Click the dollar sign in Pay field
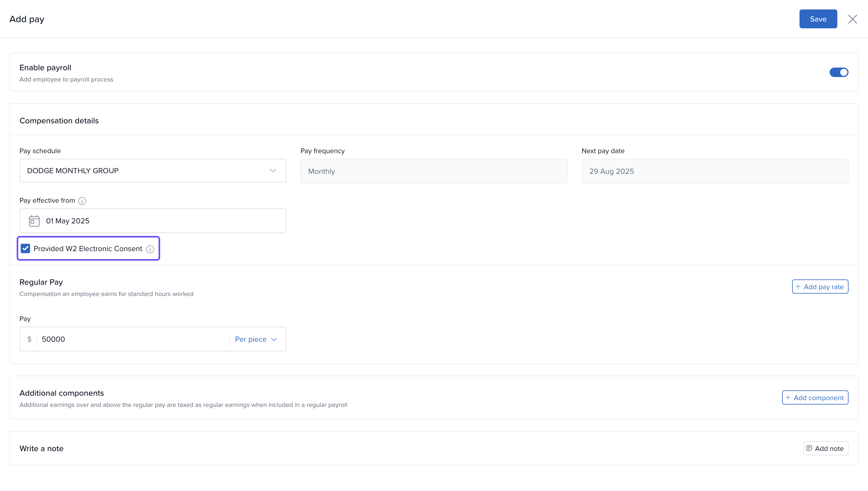 coord(29,339)
